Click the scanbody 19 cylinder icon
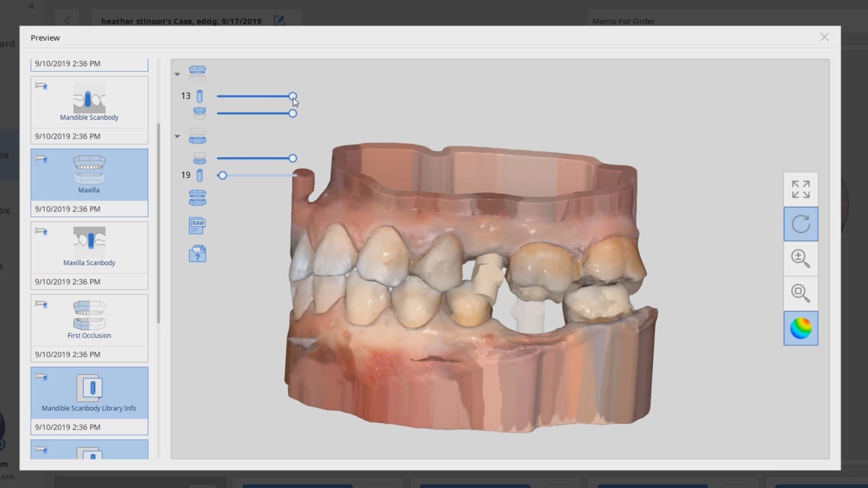 200,175
